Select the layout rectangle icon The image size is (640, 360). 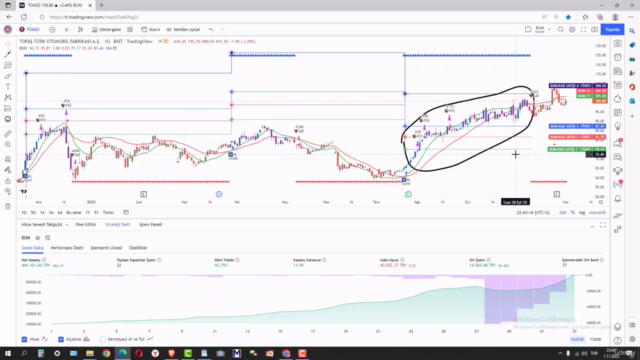(x=528, y=29)
